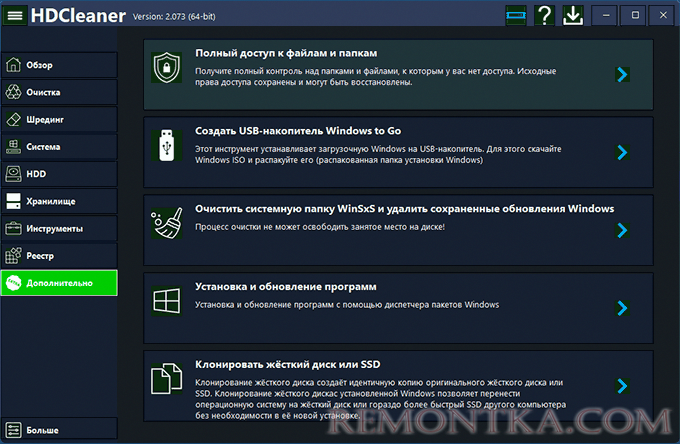Switch to the Очистка section

tap(59, 92)
